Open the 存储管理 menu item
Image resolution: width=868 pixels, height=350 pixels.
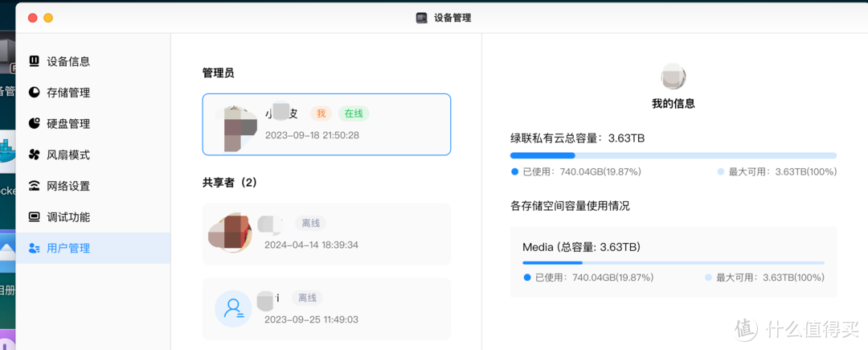coord(68,93)
